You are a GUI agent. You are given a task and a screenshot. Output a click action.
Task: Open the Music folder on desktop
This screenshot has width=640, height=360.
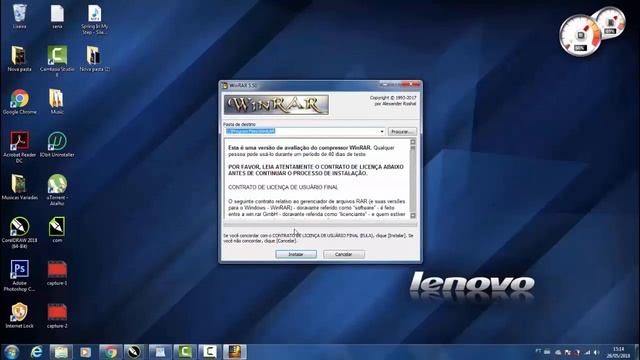pyautogui.click(x=57, y=102)
